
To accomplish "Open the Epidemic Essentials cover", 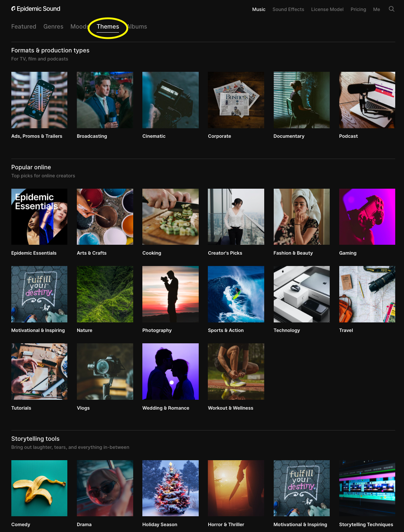I will [x=39, y=217].
